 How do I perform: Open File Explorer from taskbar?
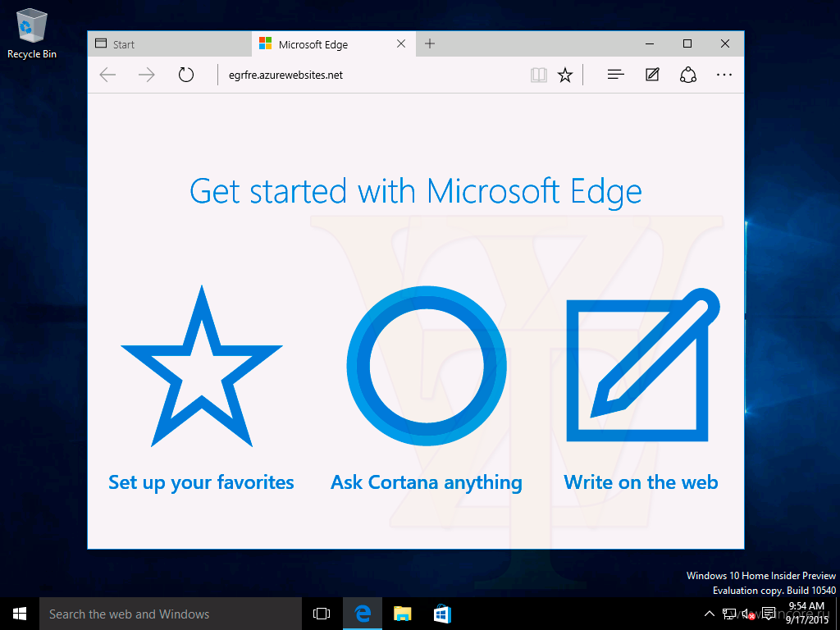(402, 614)
